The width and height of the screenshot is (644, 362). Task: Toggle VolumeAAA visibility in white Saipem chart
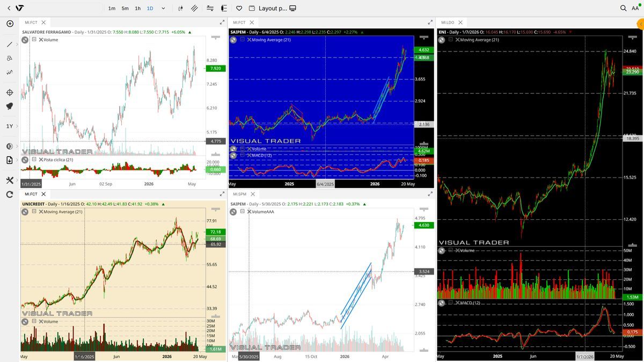[x=234, y=212]
